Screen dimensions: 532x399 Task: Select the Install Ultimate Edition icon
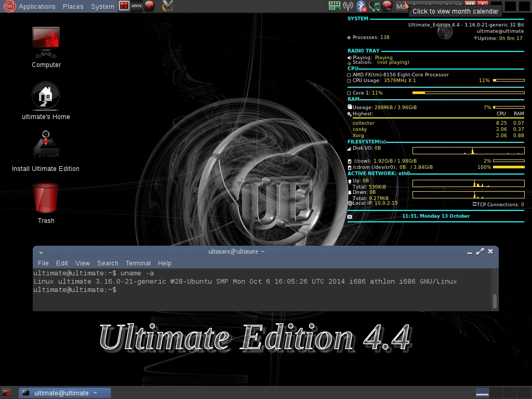point(46,152)
